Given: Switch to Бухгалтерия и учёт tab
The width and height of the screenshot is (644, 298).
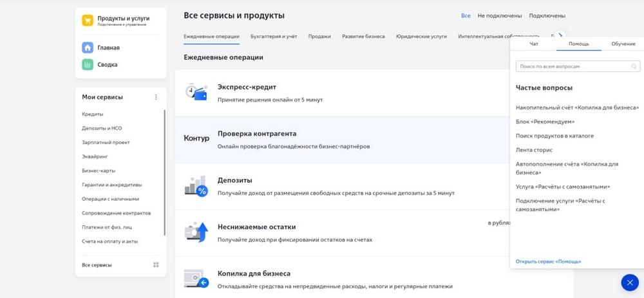Looking at the screenshot, I should (x=274, y=37).
